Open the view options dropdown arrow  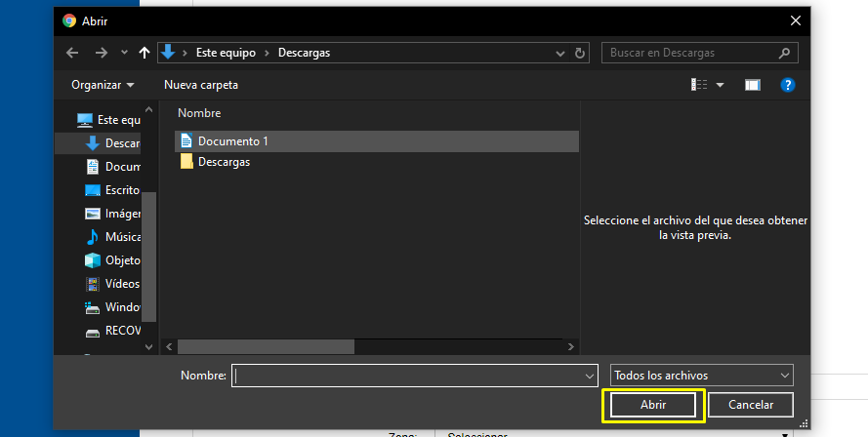coord(721,85)
